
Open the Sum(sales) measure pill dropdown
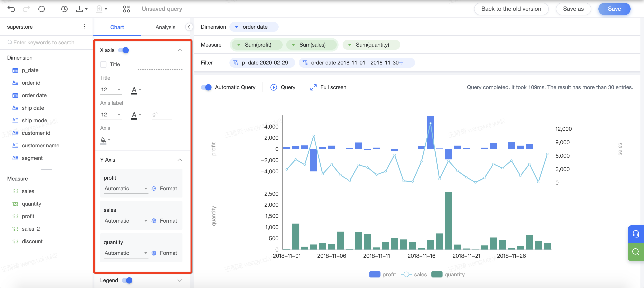tap(294, 45)
